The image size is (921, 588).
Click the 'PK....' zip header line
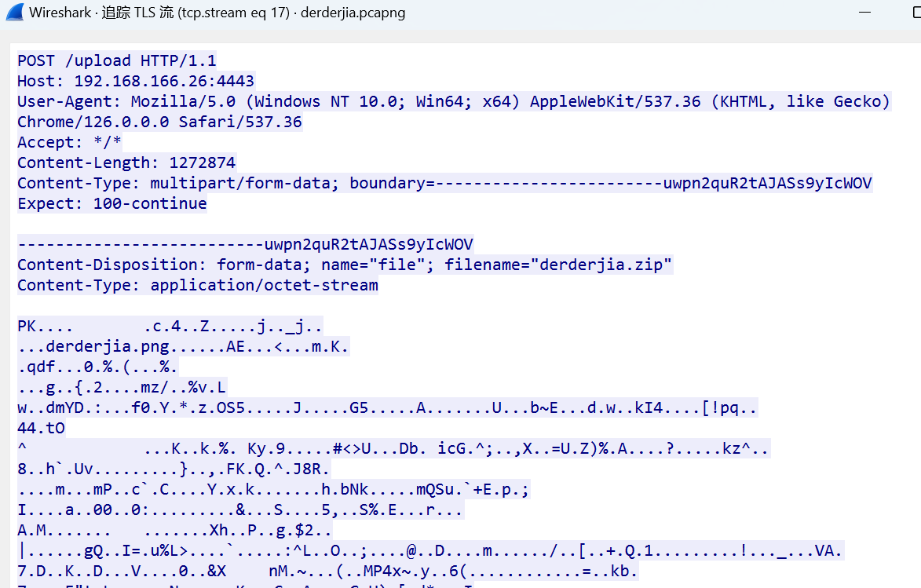[x=170, y=326]
